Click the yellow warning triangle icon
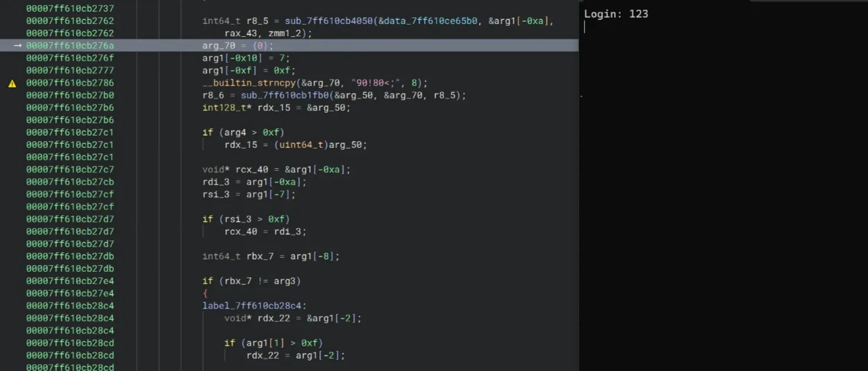The width and height of the screenshot is (868, 371). point(12,83)
